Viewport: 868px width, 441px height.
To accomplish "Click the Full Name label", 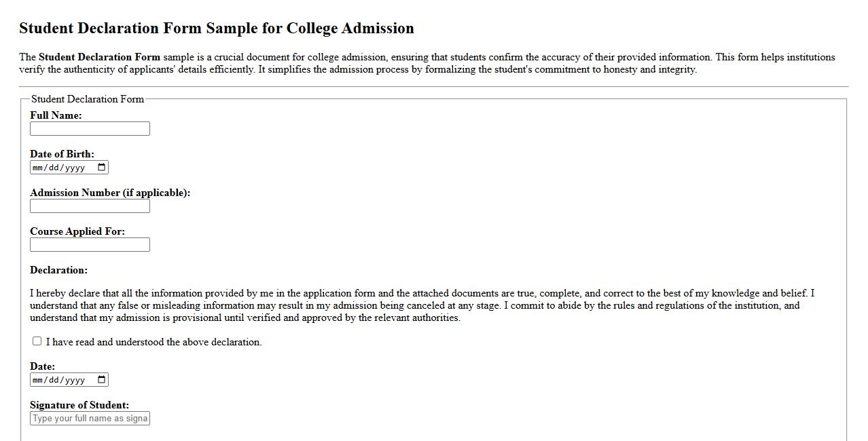I will tap(54, 115).
